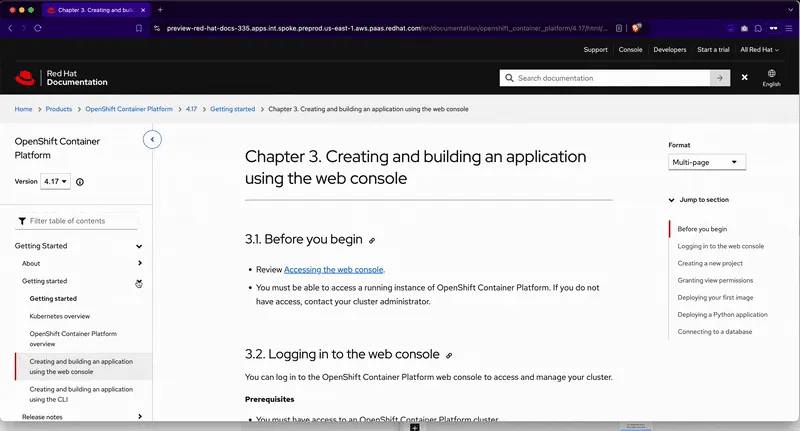Click the reader mode icon in address bar
This screenshot has height=431, width=800.
[619, 28]
